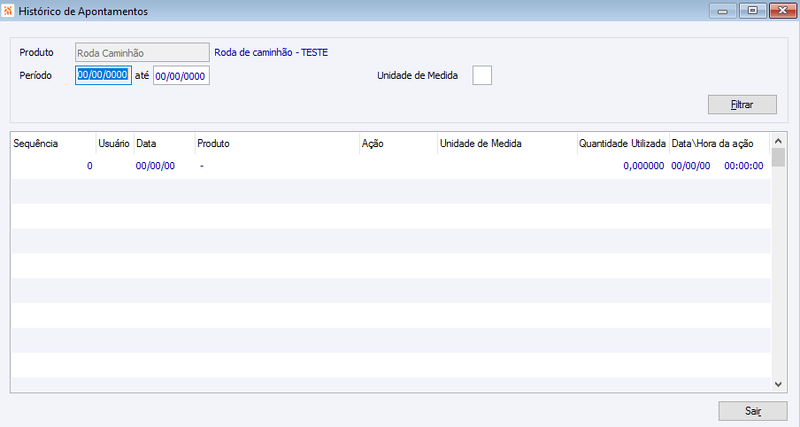The width and height of the screenshot is (800, 427).
Task: Click the Data column header
Action: pyautogui.click(x=164, y=144)
